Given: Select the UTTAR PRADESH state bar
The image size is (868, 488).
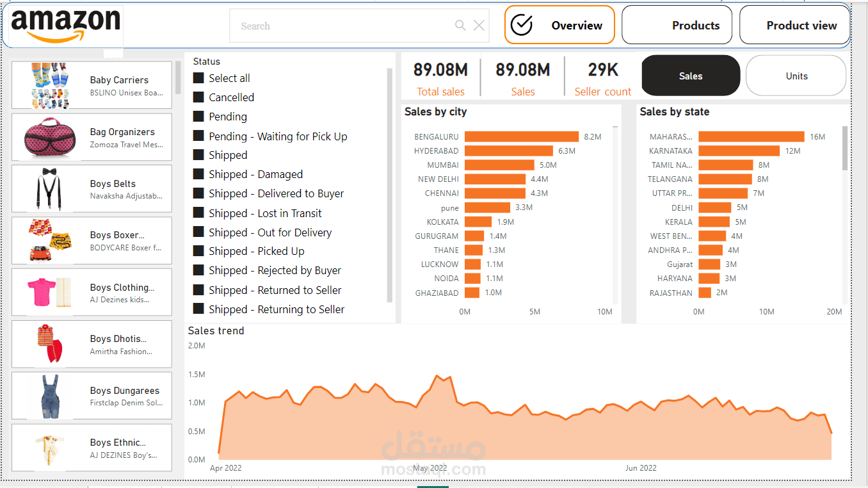Looking at the screenshot, I should pos(723,193).
